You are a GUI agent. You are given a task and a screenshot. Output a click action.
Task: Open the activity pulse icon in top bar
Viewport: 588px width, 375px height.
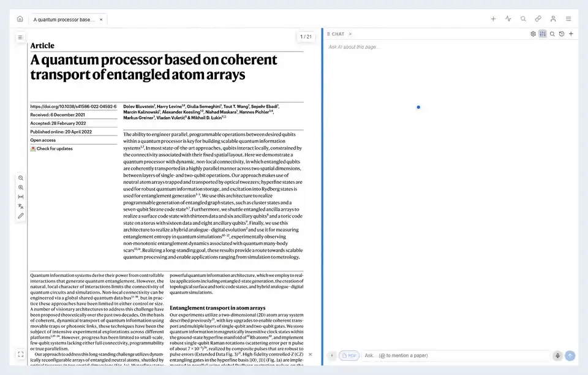coord(508,19)
